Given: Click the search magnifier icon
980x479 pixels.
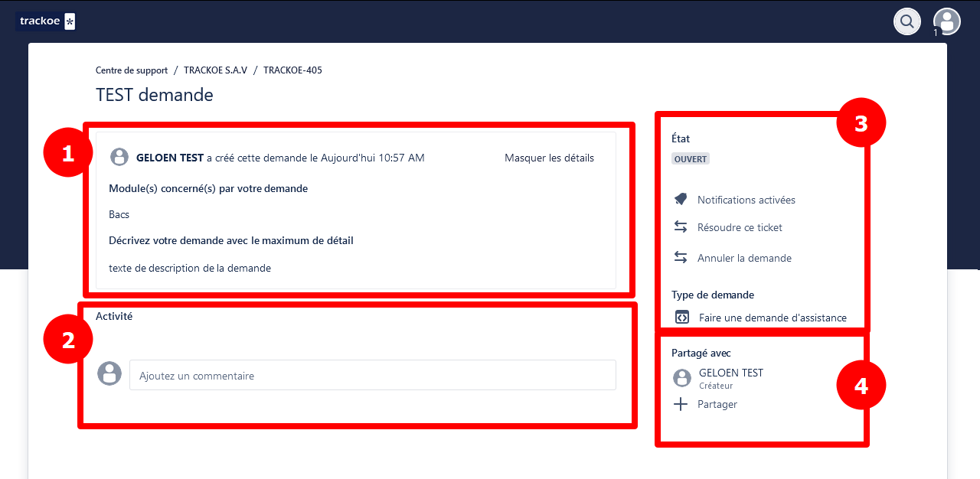Looking at the screenshot, I should [x=907, y=21].
